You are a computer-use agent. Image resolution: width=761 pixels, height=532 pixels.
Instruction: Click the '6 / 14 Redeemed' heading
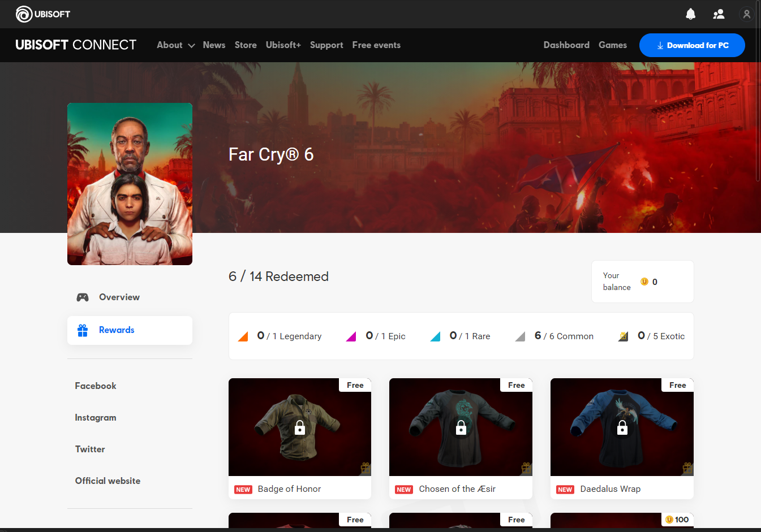pos(278,276)
